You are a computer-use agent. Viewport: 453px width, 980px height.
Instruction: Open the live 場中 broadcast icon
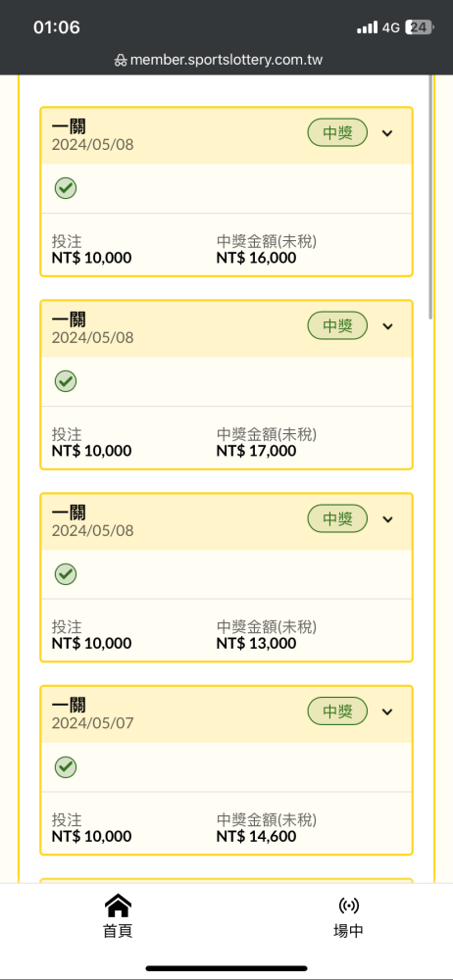(348, 905)
